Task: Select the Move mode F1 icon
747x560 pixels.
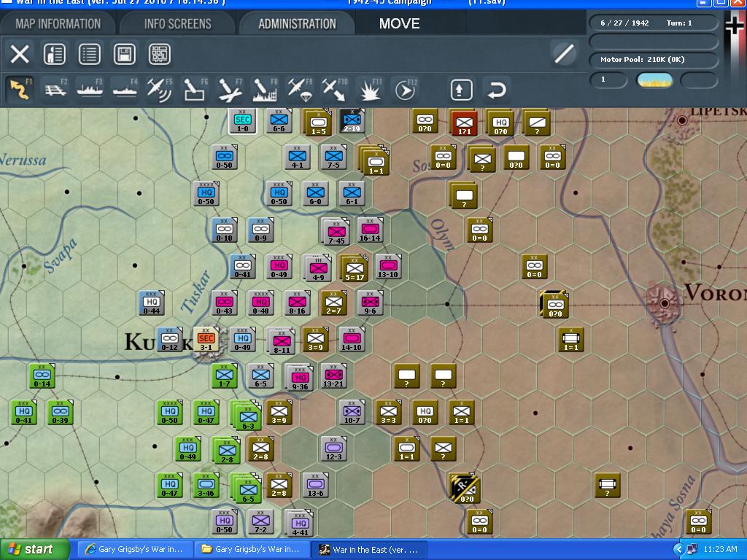Action: [20, 90]
